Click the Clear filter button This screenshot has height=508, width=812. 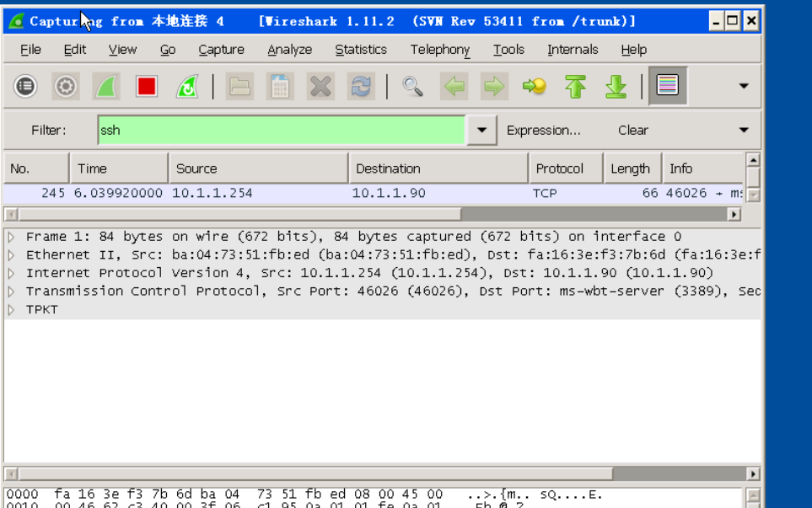point(633,131)
